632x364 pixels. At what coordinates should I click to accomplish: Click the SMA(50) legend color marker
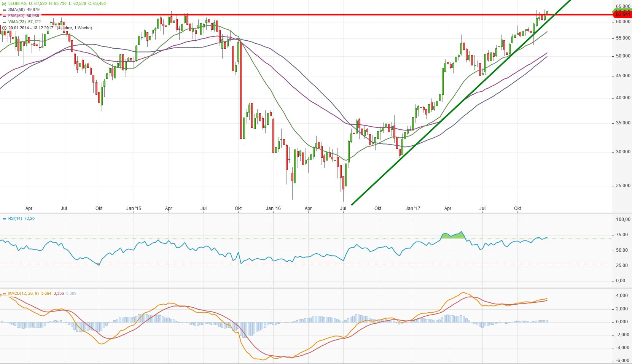click(4, 10)
